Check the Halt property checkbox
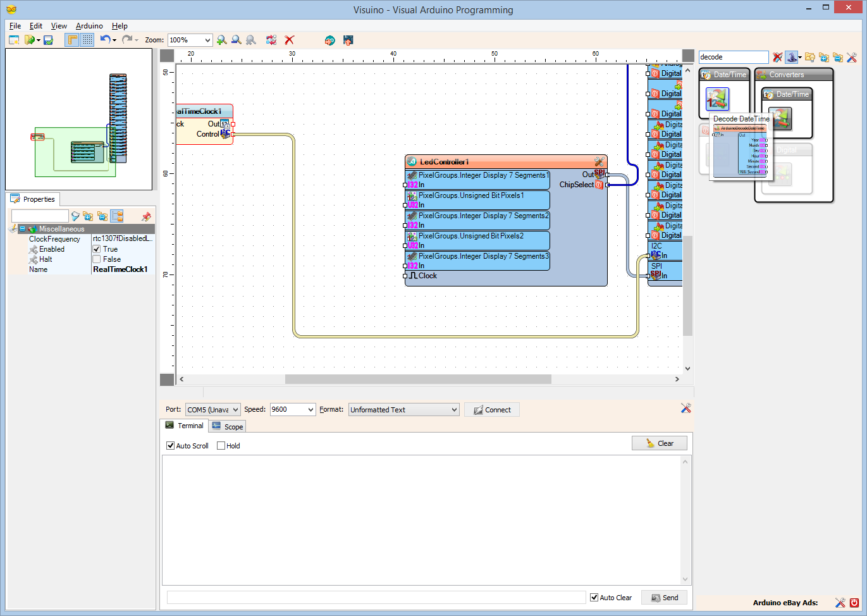This screenshot has height=616, width=867. 97,259
